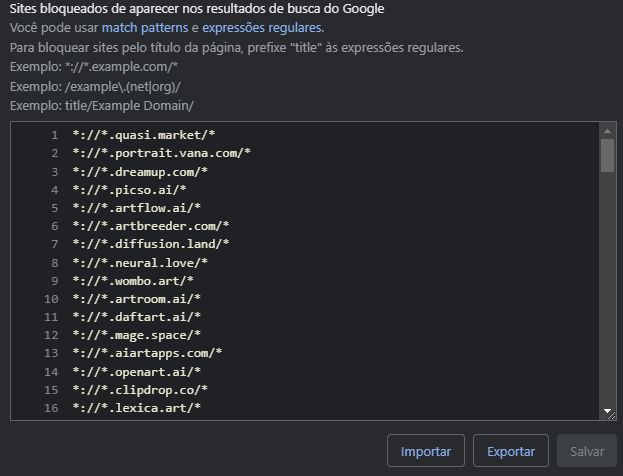Click the scrollbar up arrow in blocklist
The height and width of the screenshot is (476, 623).
[607, 131]
